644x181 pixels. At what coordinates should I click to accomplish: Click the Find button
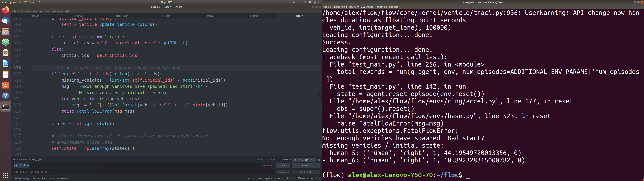click(x=282, y=166)
